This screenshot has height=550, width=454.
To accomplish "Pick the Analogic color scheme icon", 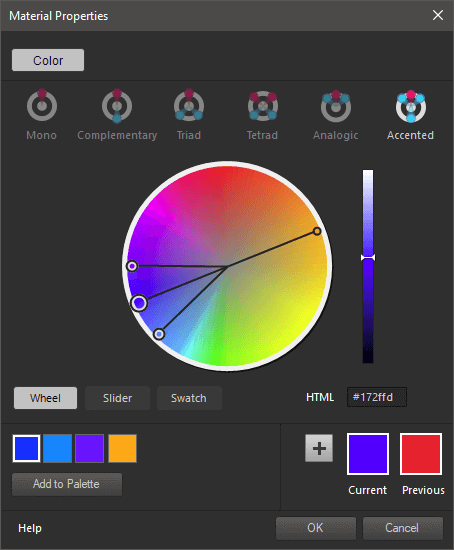I will [336, 106].
